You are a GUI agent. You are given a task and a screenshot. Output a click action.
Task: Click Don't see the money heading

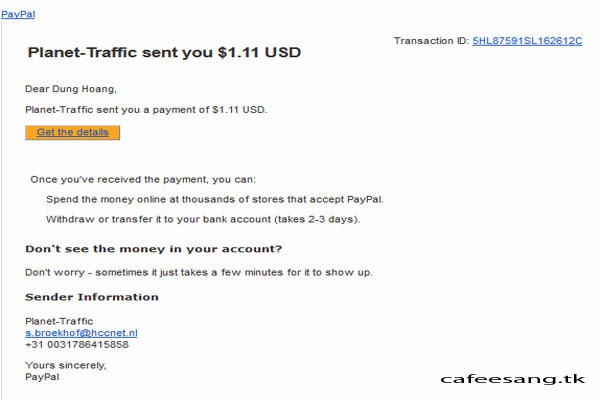(153, 249)
